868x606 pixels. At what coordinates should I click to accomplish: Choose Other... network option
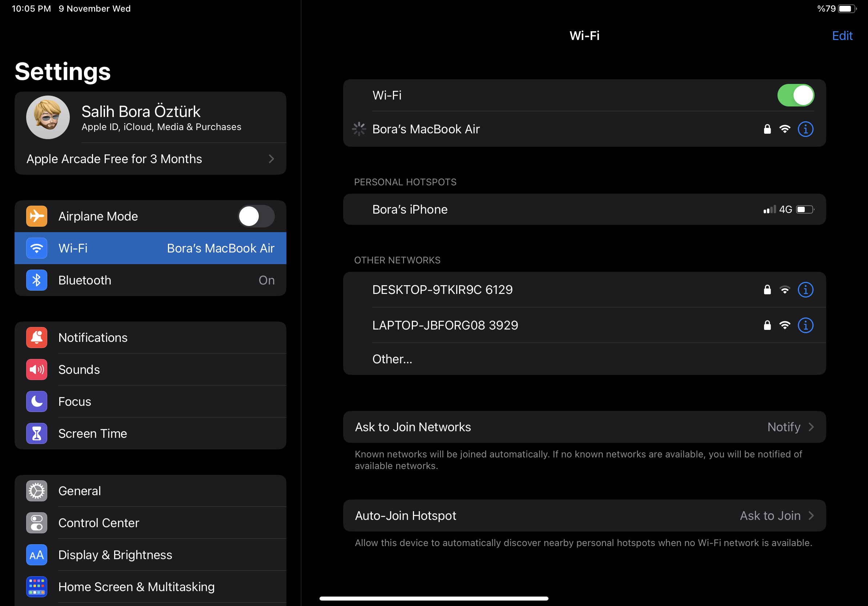pyautogui.click(x=392, y=359)
